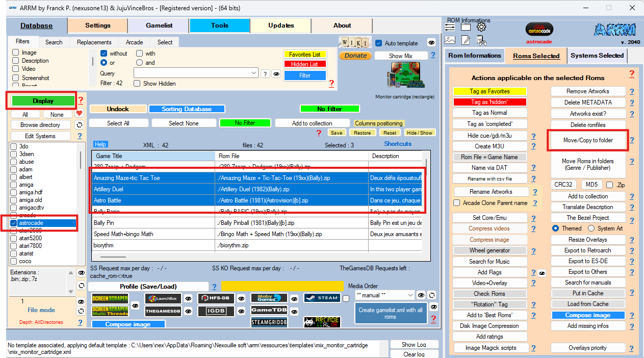Enable the Show Hidden checkbox
Screen dimensions: 644x358
click(138, 84)
